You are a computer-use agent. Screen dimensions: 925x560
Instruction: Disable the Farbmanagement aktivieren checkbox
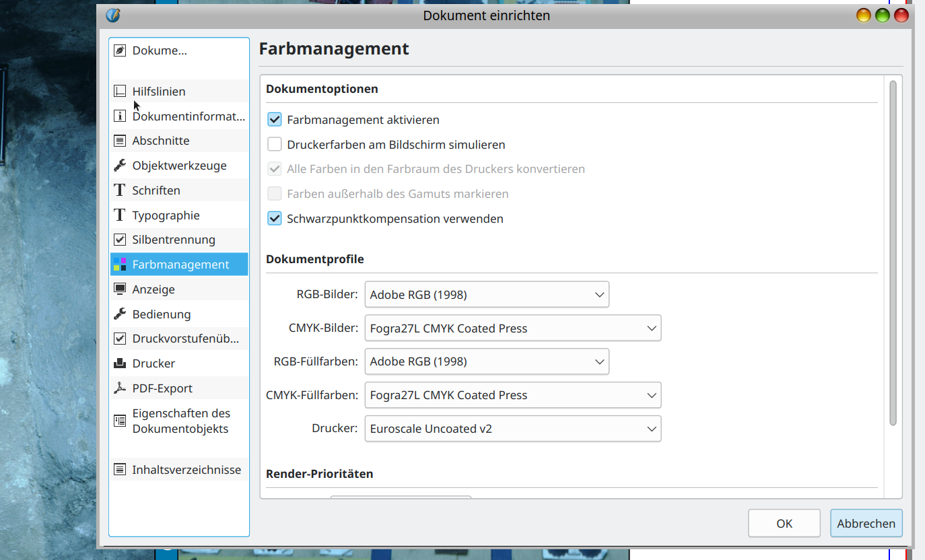pos(275,120)
